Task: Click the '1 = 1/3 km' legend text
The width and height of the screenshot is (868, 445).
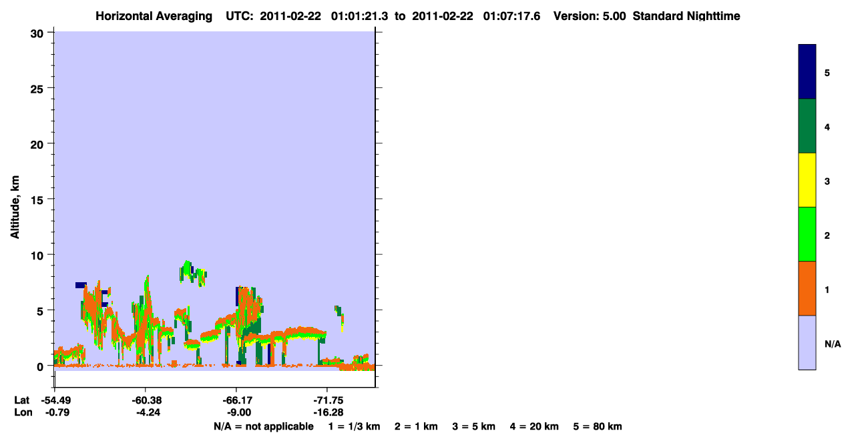Action: pos(354,426)
